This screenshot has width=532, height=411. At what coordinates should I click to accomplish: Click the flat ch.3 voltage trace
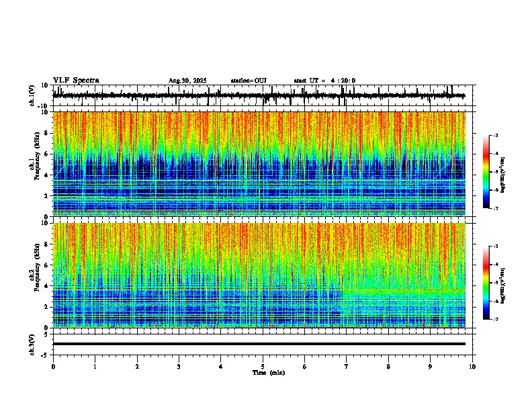point(259,344)
